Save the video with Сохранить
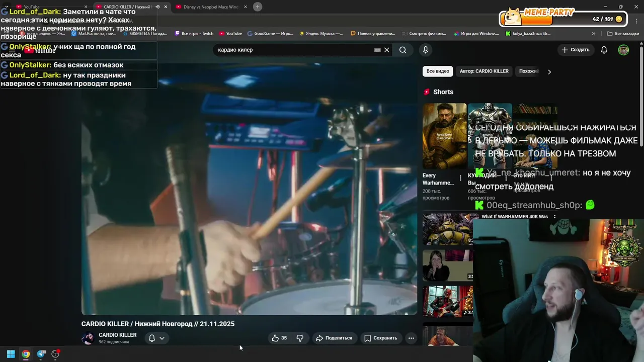This screenshot has height=362, width=644. click(381, 338)
